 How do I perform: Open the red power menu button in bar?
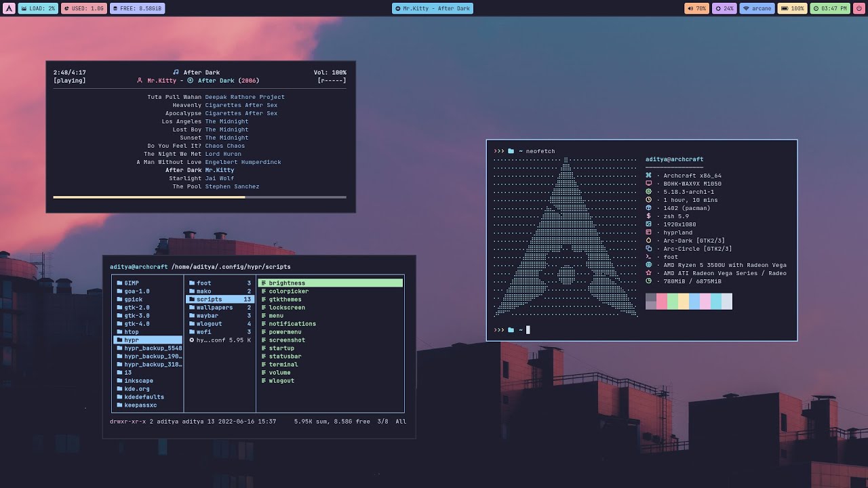(x=859, y=8)
